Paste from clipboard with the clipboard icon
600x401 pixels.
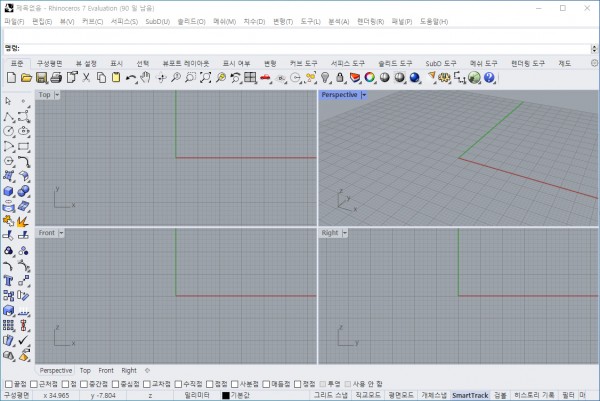point(116,78)
